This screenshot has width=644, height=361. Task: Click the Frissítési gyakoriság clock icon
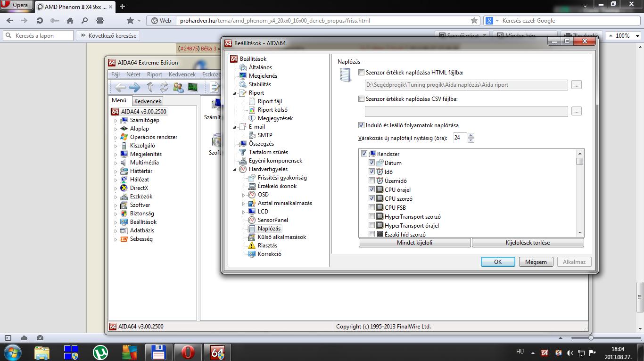tap(252, 178)
